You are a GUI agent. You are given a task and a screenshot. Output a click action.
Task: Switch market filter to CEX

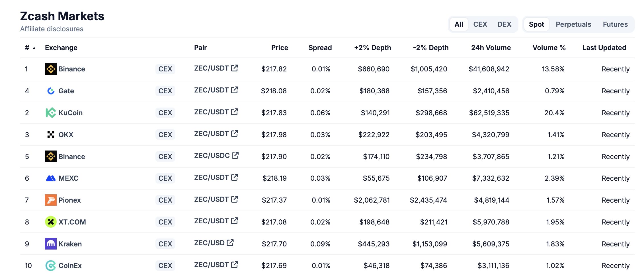point(480,24)
